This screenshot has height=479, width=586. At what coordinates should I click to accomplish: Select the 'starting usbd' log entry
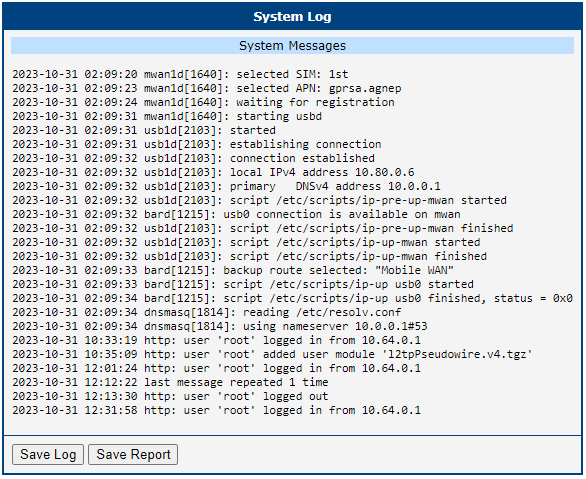pyautogui.click(x=167, y=117)
